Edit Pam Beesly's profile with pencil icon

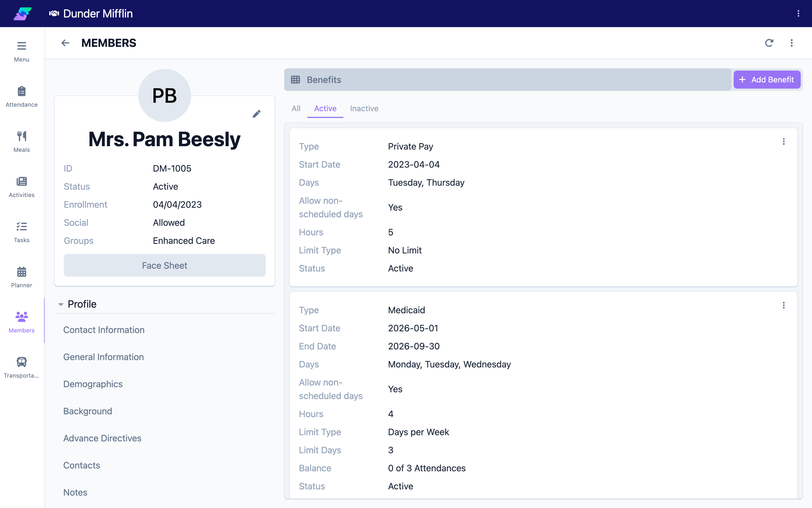(256, 114)
